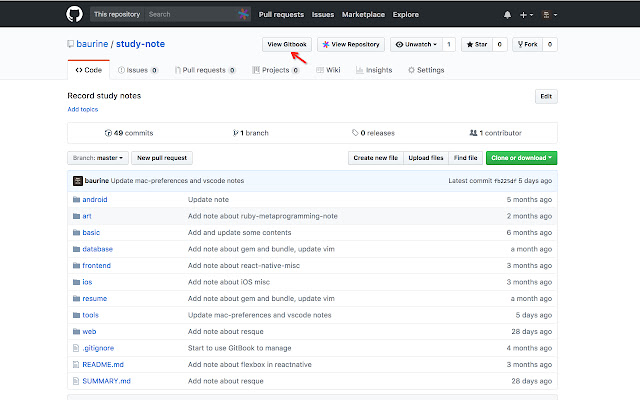Open the Clone or download dropdown
This screenshot has width=640, height=400.
click(521, 158)
